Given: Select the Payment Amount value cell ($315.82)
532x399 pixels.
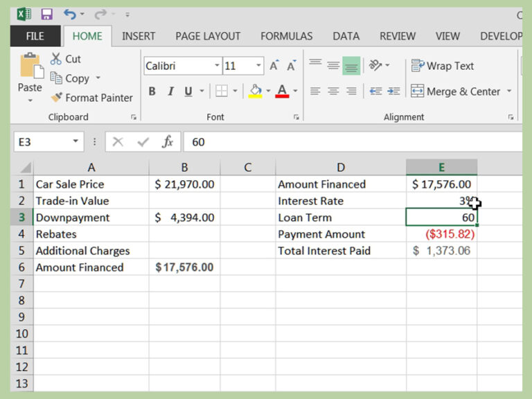Looking at the screenshot, I should 441,234.
